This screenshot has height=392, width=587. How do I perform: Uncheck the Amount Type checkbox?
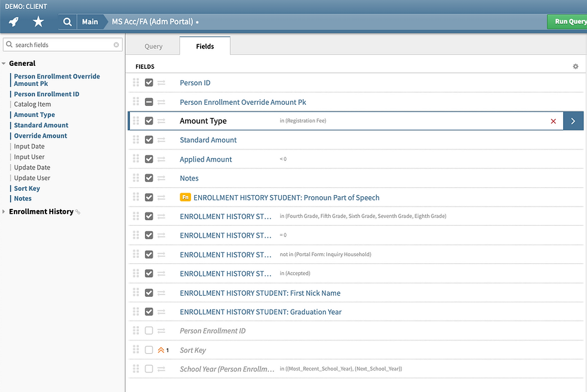pyautogui.click(x=149, y=121)
